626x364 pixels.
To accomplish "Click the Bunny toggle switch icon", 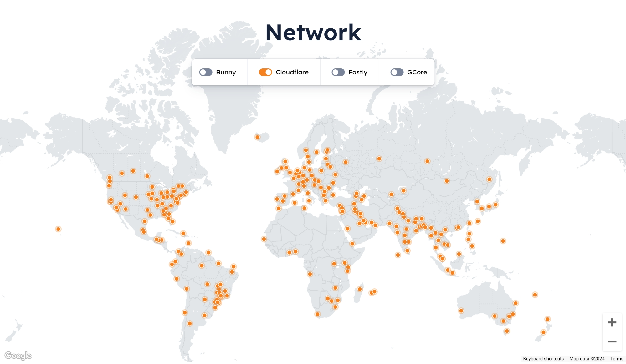I will (x=206, y=72).
